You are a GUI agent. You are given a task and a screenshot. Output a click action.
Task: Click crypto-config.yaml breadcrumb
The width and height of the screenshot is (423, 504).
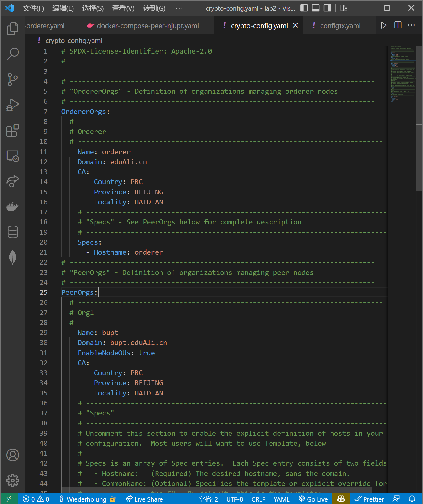(x=74, y=41)
